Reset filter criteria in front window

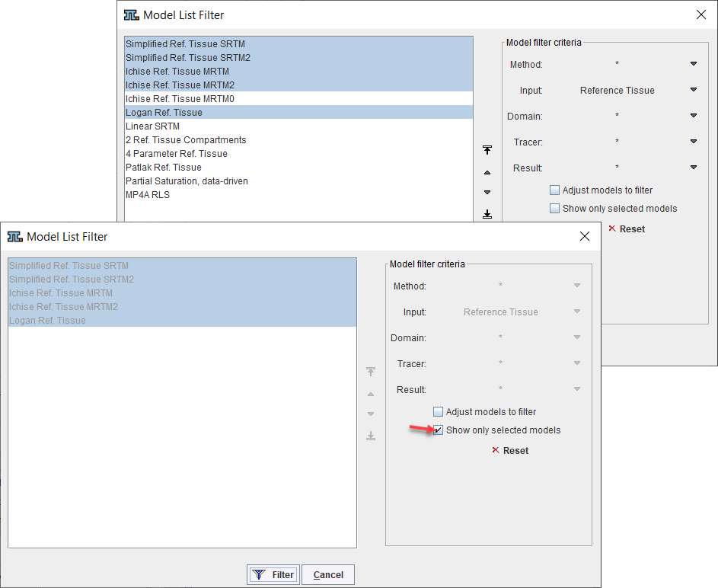click(510, 451)
